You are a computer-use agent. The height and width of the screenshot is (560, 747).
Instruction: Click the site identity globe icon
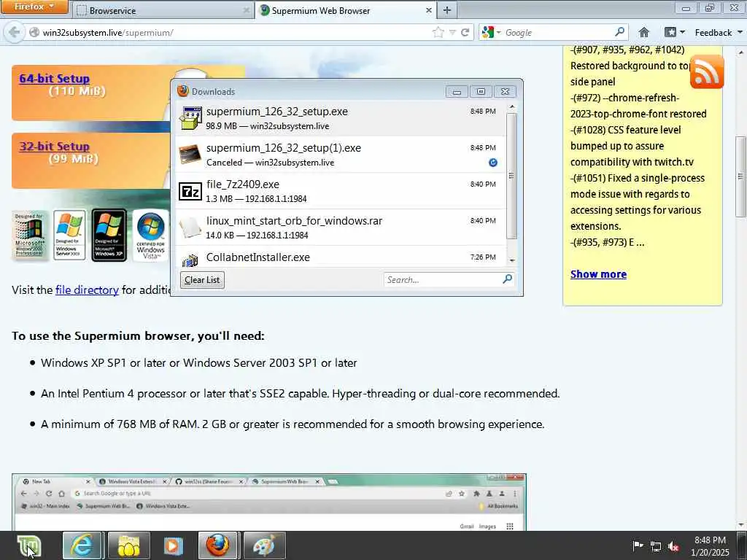pyautogui.click(x=34, y=32)
